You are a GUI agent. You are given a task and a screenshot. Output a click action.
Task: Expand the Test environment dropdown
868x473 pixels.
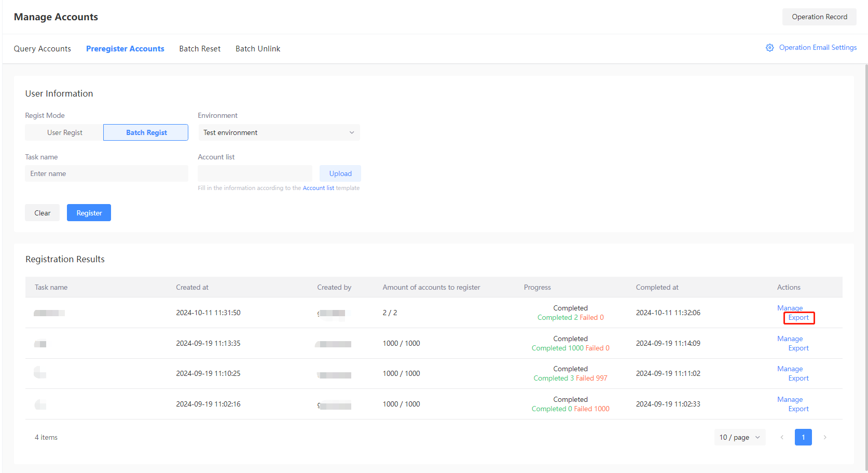[x=279, y=132]
